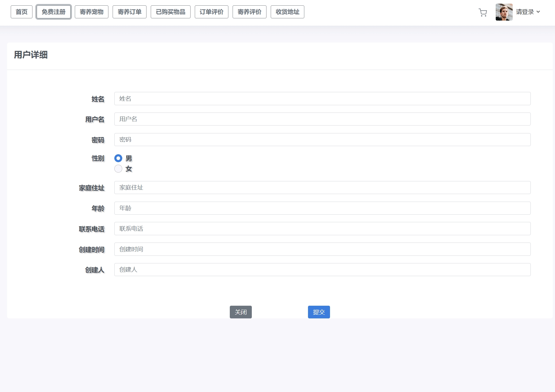This screenshot has width=555, height=392.
Task: Focus the 姓名 input field
Action: pyautogui.click(x=322, y=99)
